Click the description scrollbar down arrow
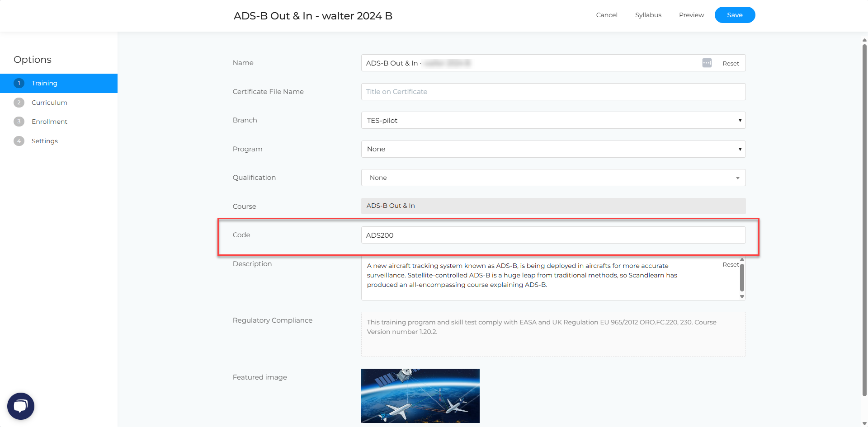The width and height of the screenshot is (868, 427). (x=742, y=297)
